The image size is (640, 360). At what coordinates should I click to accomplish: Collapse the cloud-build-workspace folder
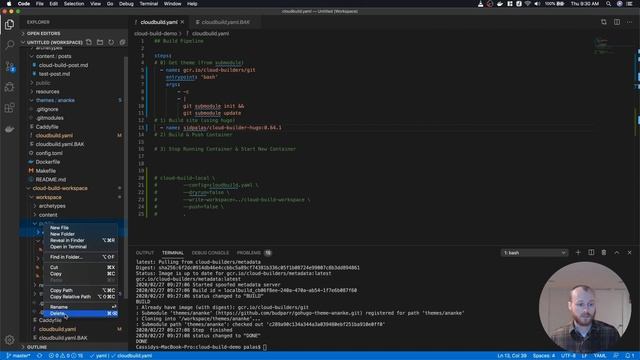coord(60,189)
